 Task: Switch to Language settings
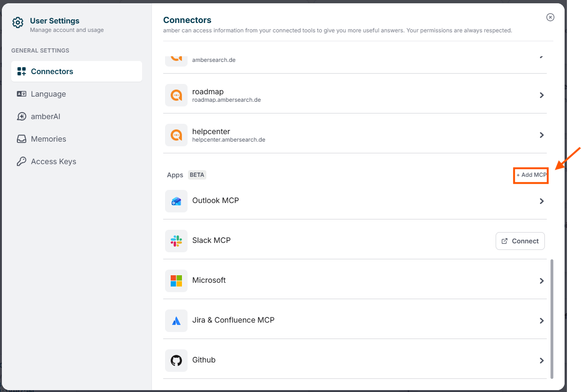pos(76,94)
